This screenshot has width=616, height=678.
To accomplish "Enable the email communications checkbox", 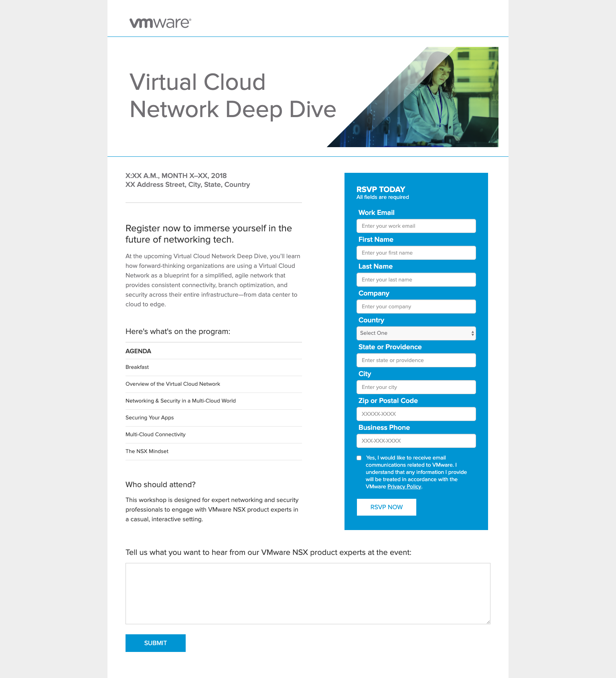I will [x=359, y=458].
